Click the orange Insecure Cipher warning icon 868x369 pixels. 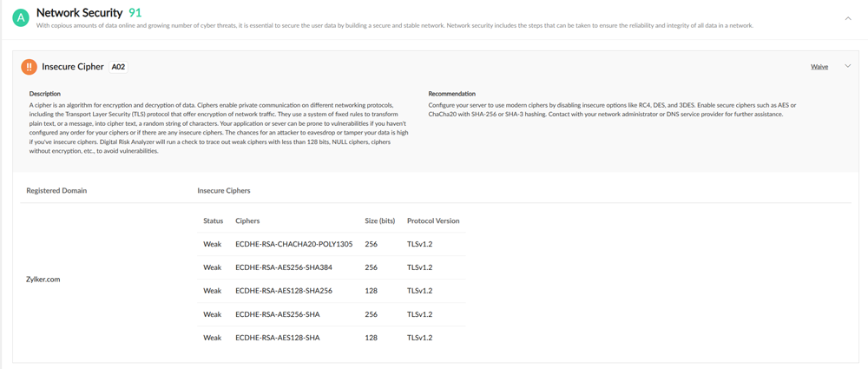click(x=29, y=67)
